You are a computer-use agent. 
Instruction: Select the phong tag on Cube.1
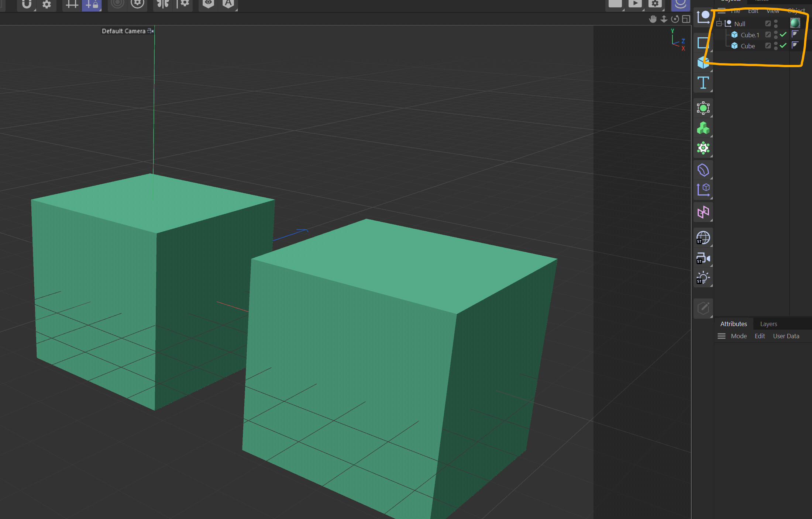(795, 34)
